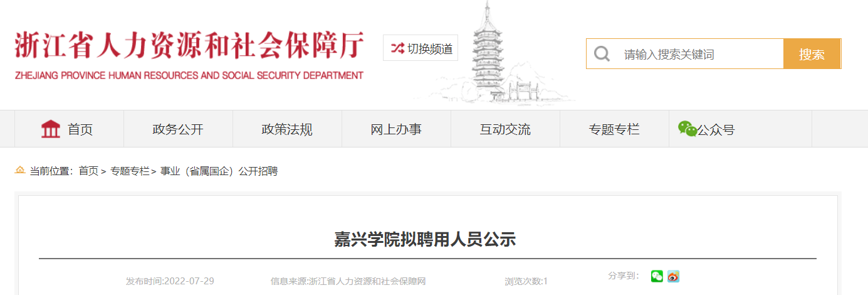Viewport: 868px width, 295px height.
Task: Click the red building icon beside 首页
Action: click(51, 129)
